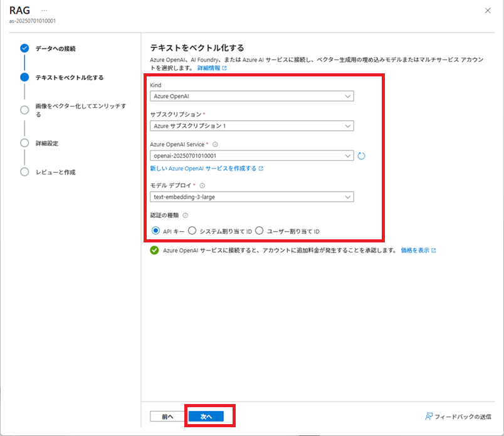The width and height of the screenshot is (504, 436).
Task: Click the info icon beside 認証の種類
Action: (186, 215)
